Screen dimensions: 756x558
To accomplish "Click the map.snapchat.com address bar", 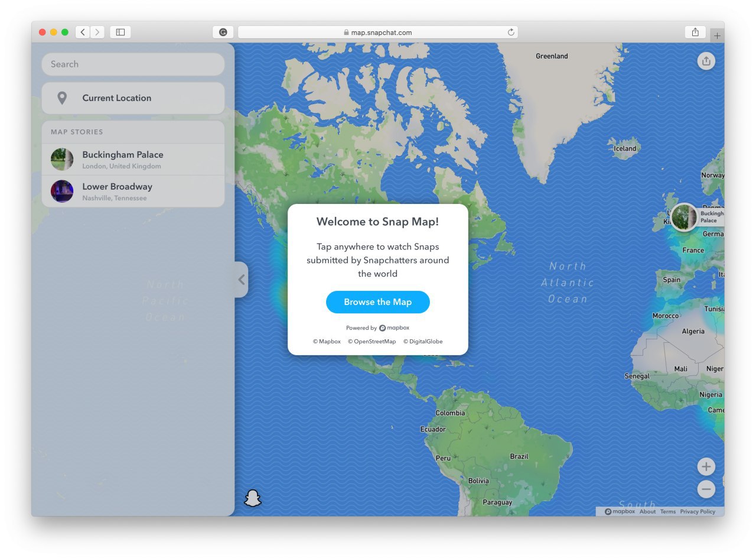I will point(378,32).
